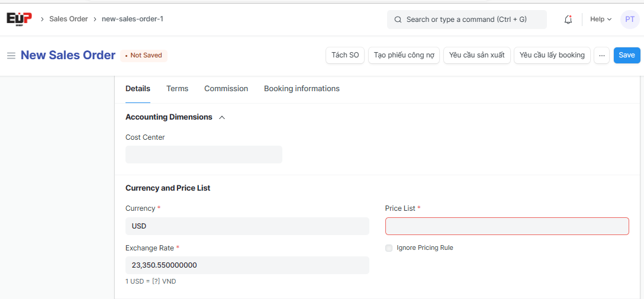
Task: Click the Cost Center input field
Action: click(204, 155)
